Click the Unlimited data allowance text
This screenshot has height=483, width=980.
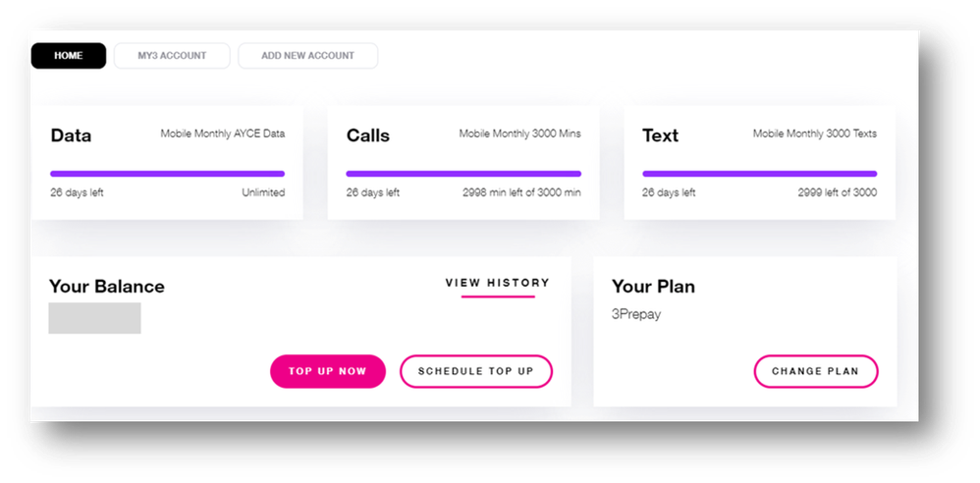tap(263, 192)
